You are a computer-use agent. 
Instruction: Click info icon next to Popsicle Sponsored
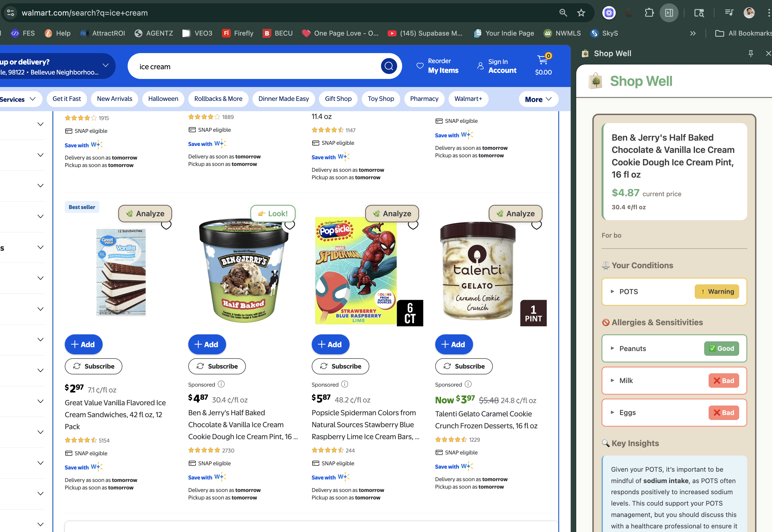click(x=345, y=384)
